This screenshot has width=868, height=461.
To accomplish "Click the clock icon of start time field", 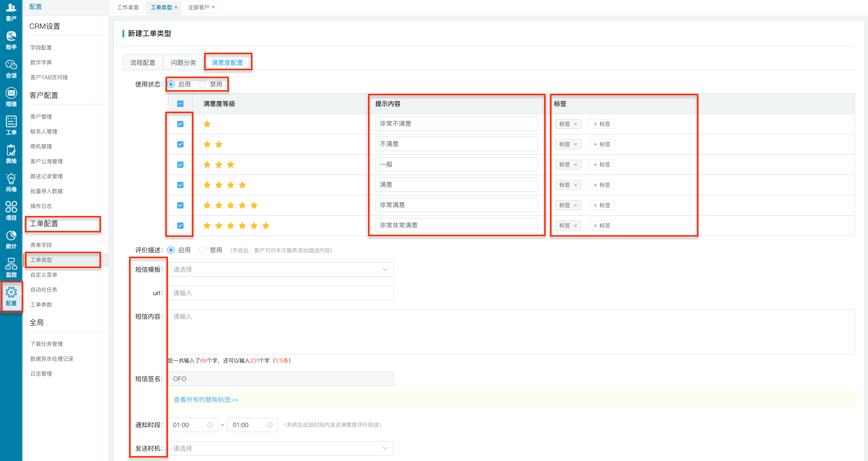I will pyautogui.click(x=210, y=425).
